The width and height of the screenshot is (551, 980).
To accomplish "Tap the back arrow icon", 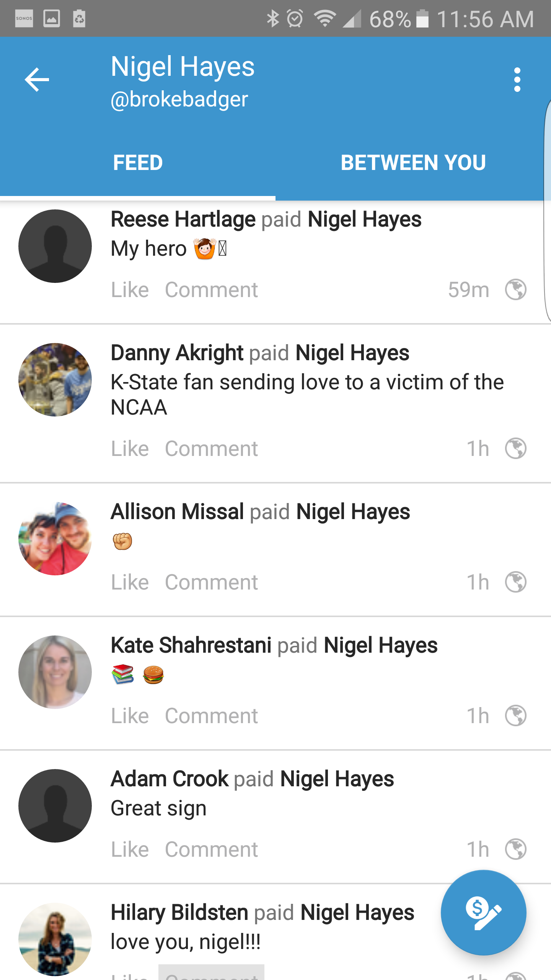I will click(x=37, y=80).
